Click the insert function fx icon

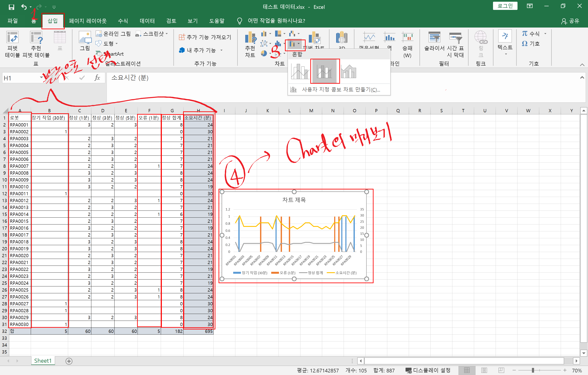pyautogui.click(x=97, y=78)
